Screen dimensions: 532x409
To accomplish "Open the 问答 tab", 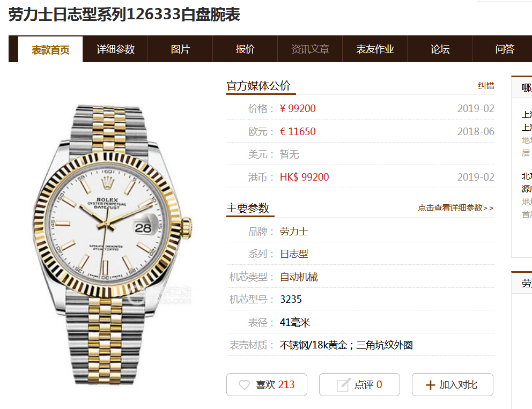I will (505, 49).
